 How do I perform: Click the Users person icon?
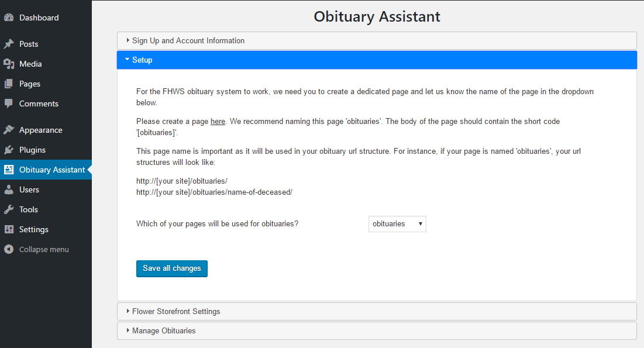point(9,190)
